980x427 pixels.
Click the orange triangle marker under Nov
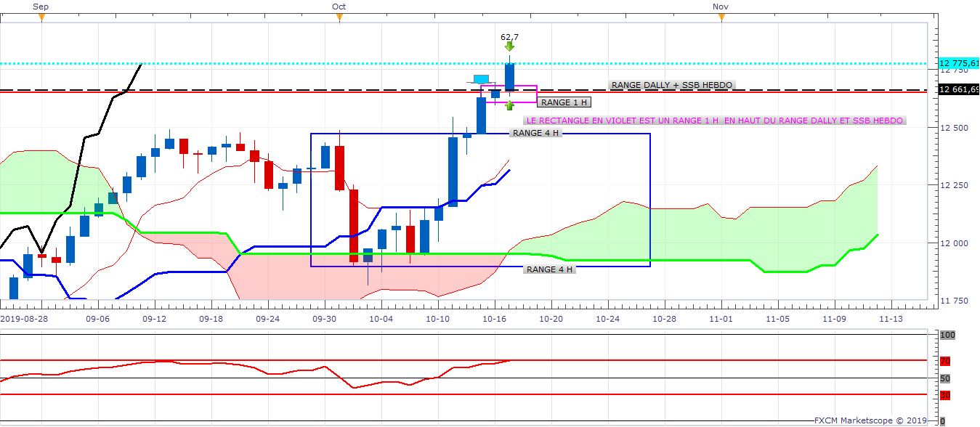(721, 18)
